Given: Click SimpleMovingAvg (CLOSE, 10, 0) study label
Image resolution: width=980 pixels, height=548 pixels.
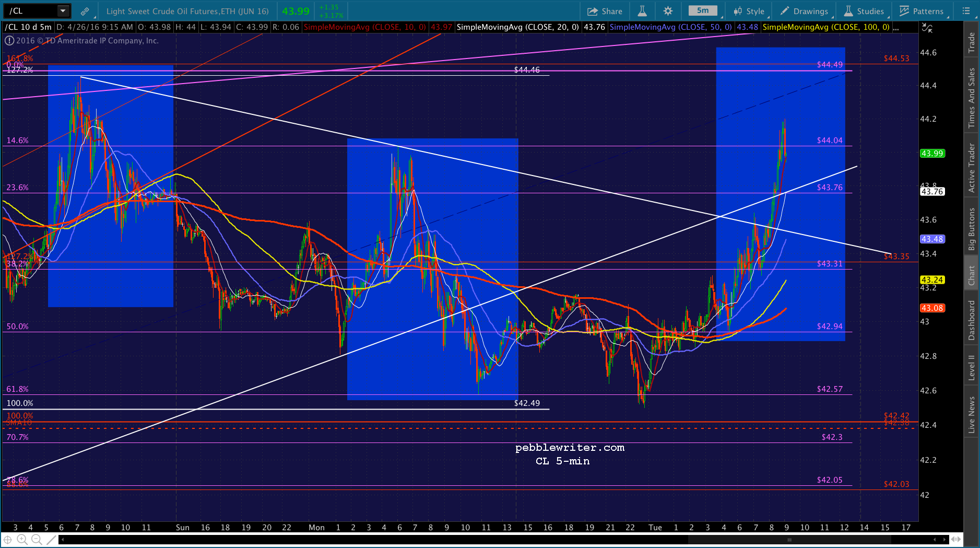Looking at the screenshot, I should 364,27.
